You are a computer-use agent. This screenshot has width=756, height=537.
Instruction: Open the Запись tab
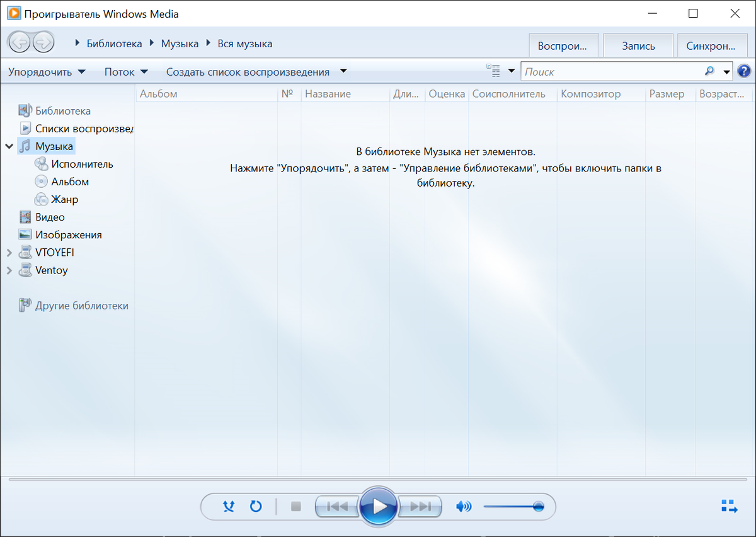point(638,45)
